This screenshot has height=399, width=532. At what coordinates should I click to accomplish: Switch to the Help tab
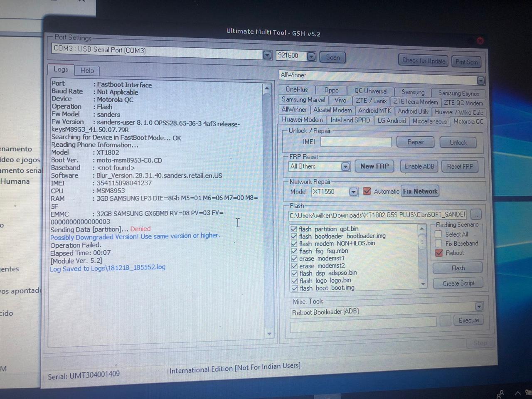pos(87,70)
